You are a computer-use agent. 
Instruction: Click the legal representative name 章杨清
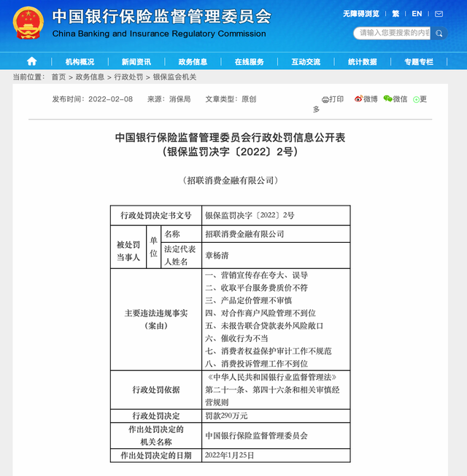pos(217,256)
